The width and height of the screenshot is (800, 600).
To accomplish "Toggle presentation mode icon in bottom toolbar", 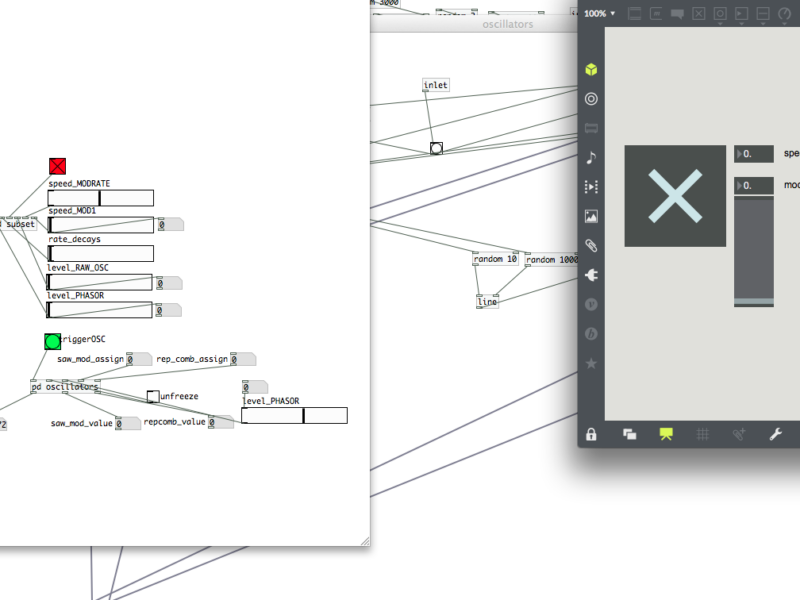I will 666,434.
